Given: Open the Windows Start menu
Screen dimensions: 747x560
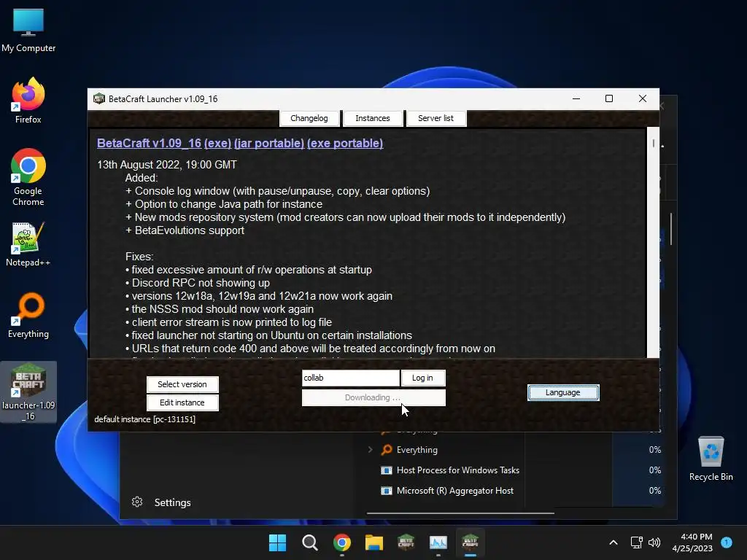Looking at the screenshot, I should (277, 542).
